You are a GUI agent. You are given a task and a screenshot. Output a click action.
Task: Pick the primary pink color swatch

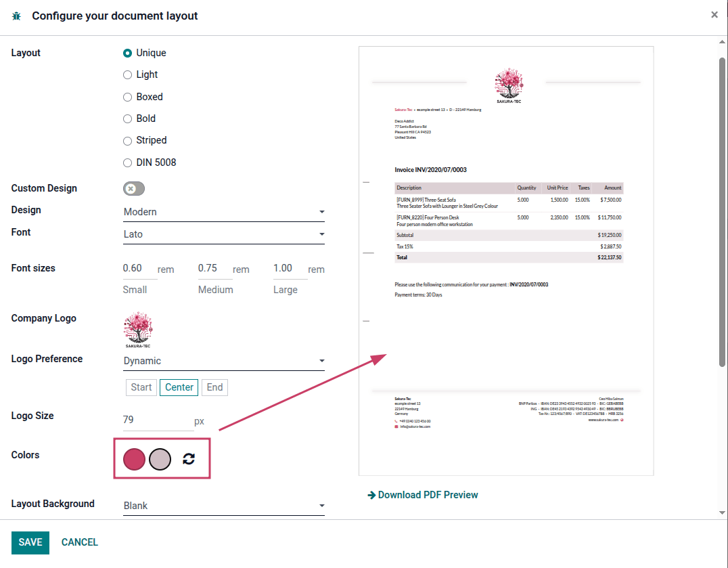point(134,459)
